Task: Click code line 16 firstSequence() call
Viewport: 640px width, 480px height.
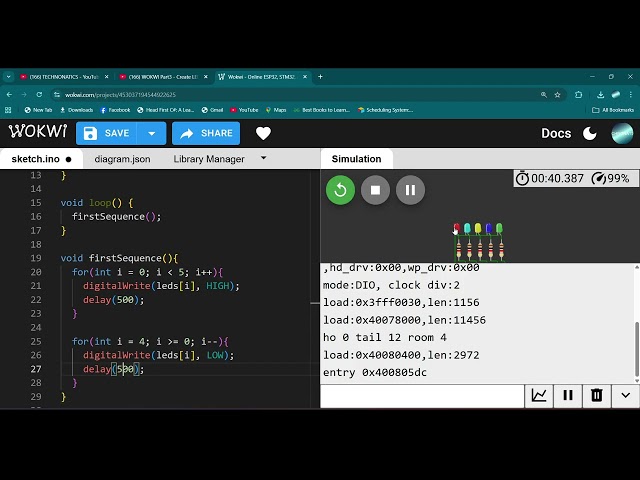Action: coord(116,216)
